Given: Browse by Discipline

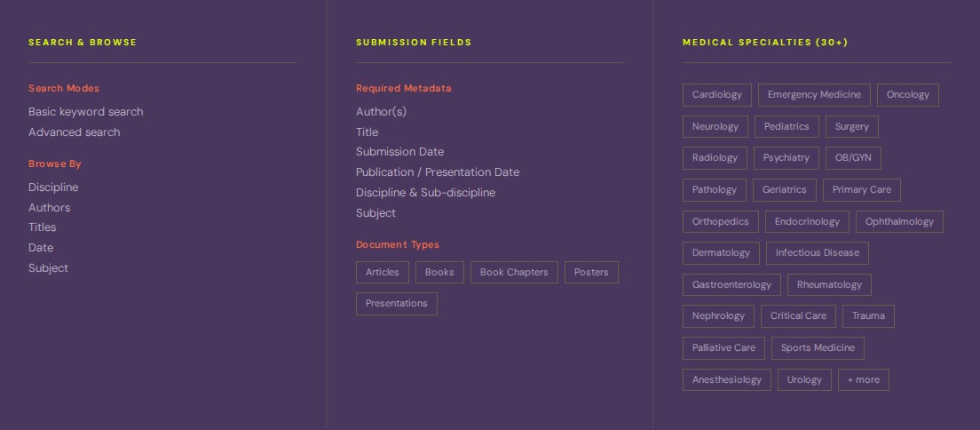Looking at the screenshot, I should [53, 187].
